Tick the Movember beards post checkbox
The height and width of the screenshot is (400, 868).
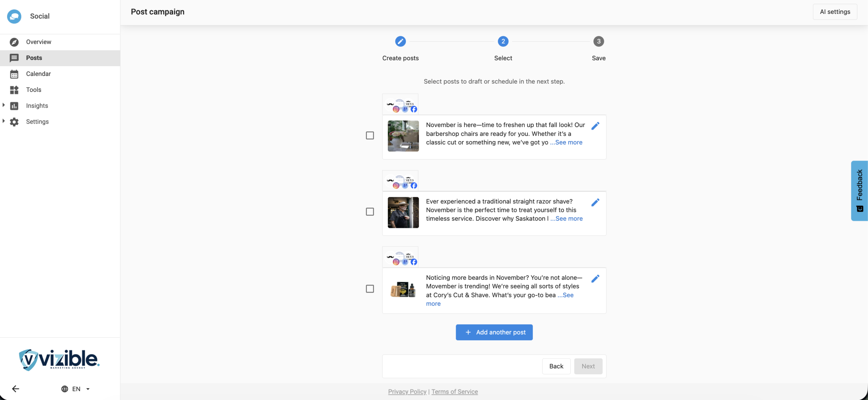(x=370, y=289)
